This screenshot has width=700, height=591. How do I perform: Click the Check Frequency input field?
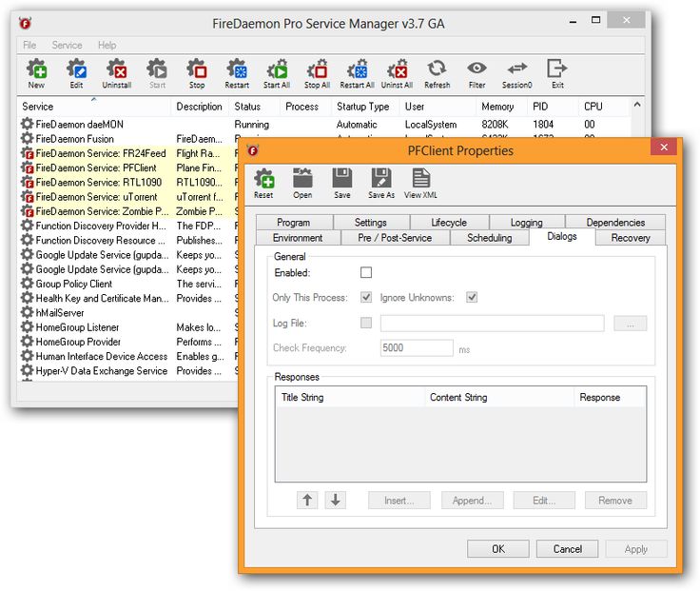click(x=417, y=348)
